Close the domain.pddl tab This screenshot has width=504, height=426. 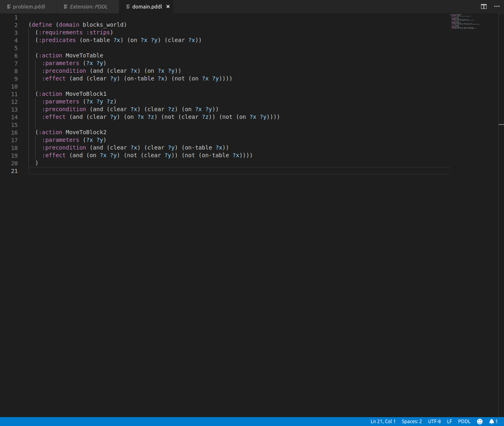(168, 6)
